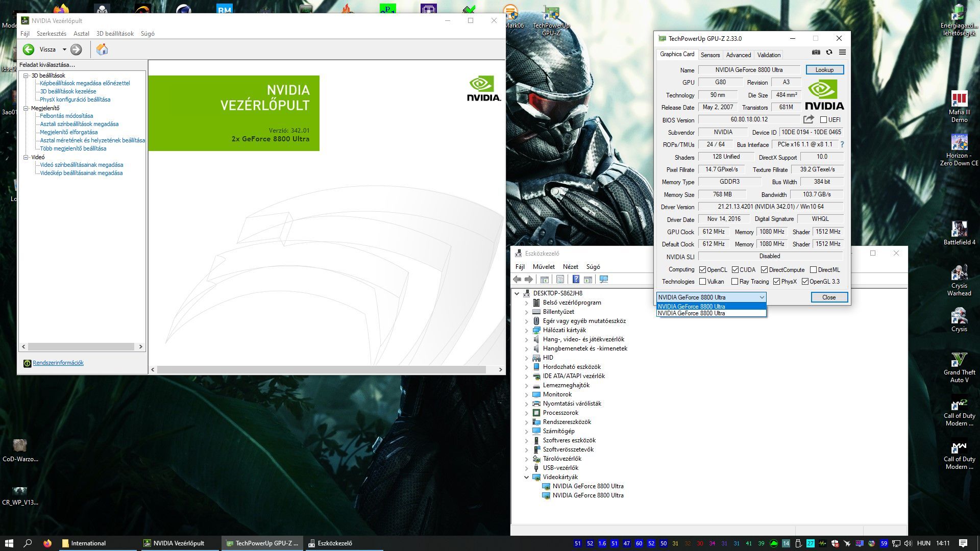Click the GPU-Z screenshot camera icon
Image resolution: width=980 pixels, height=551 pixels.
click(x=816, y=52)
